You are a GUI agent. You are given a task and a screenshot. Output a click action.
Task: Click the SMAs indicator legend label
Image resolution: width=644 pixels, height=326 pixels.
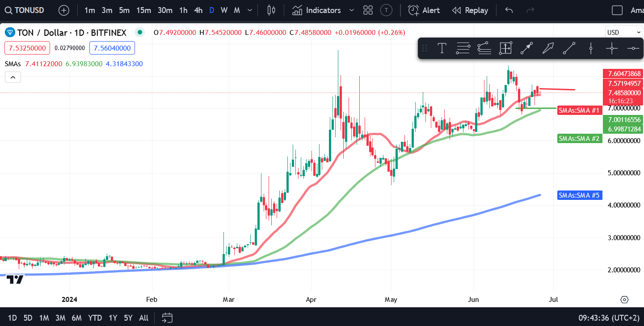tap(13, 64)
